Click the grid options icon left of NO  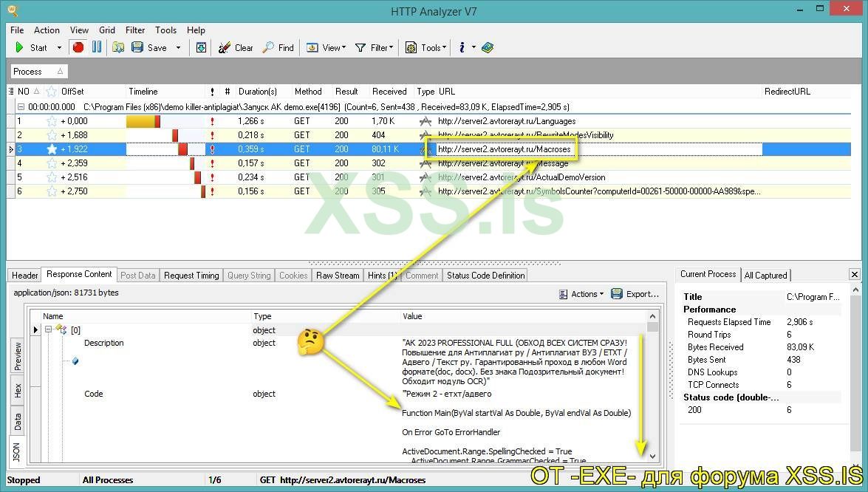(x=11, y=92)
